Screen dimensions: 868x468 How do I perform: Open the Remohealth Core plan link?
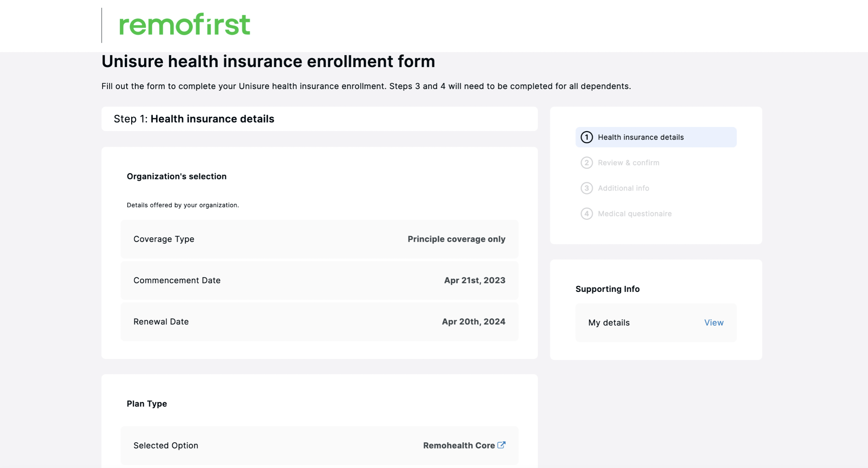pyautogui.click(x=459, y=445)
